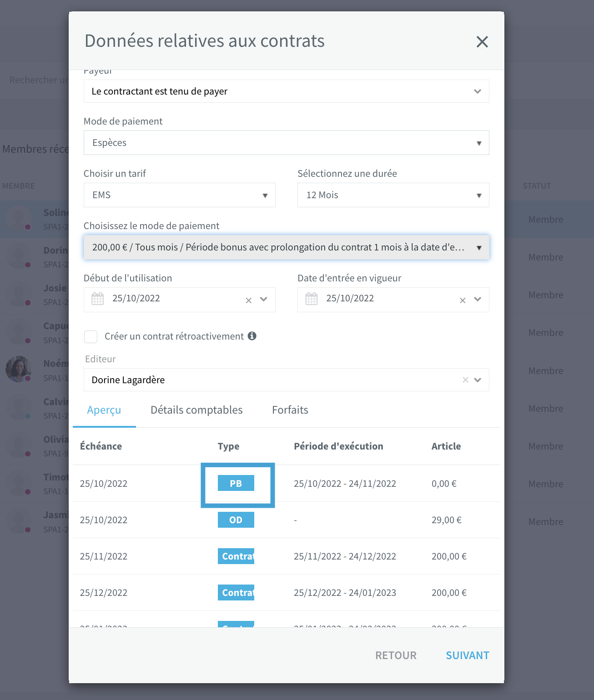
Task: Switch to the Détails comptables tab
Action: pyautogui.click(x=196, y=410)
